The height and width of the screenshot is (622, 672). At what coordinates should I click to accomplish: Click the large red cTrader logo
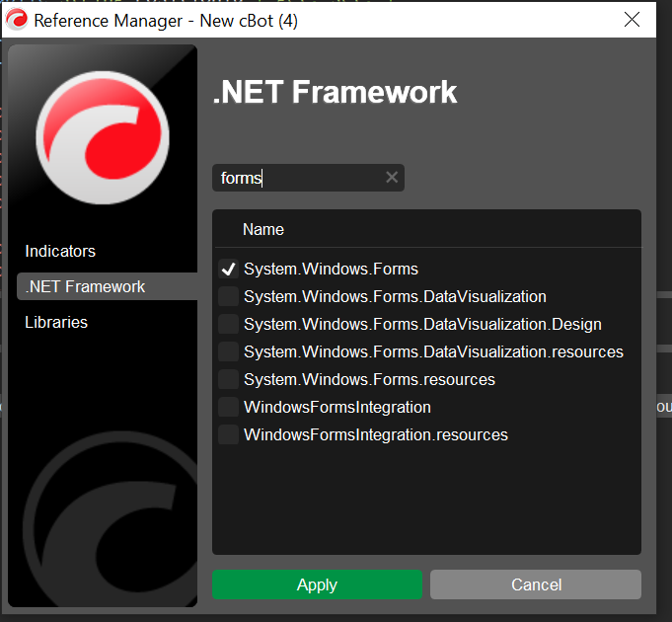click(x=103, y=137)
